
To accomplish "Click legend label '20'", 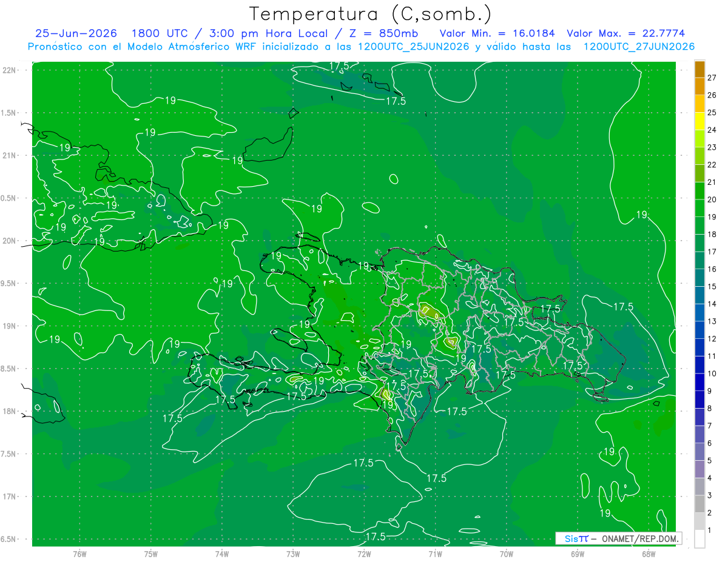I will 712,199.
